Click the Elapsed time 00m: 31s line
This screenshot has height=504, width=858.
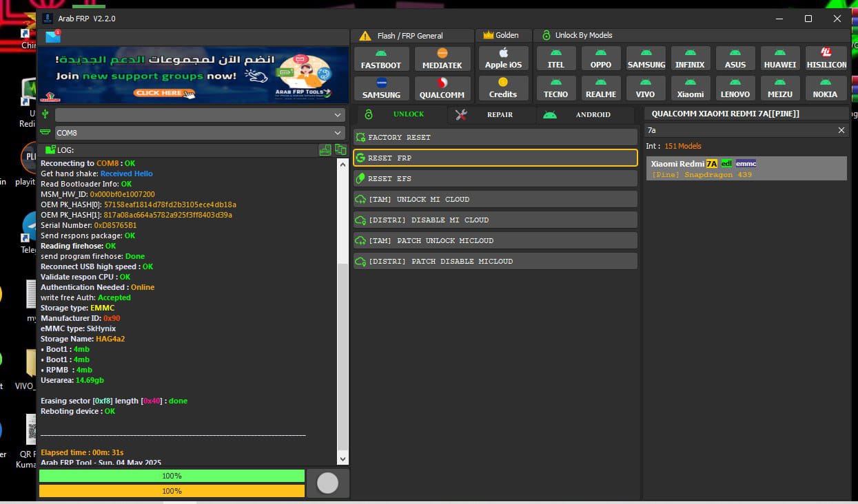pos(82,452)
